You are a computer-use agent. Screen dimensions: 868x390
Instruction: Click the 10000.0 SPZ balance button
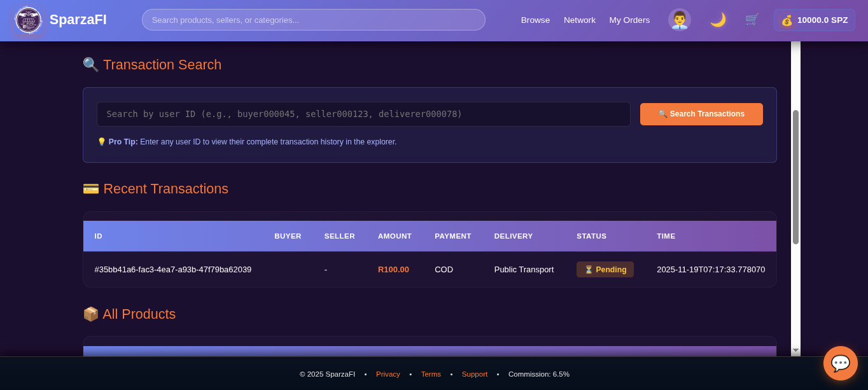point(814,20)
